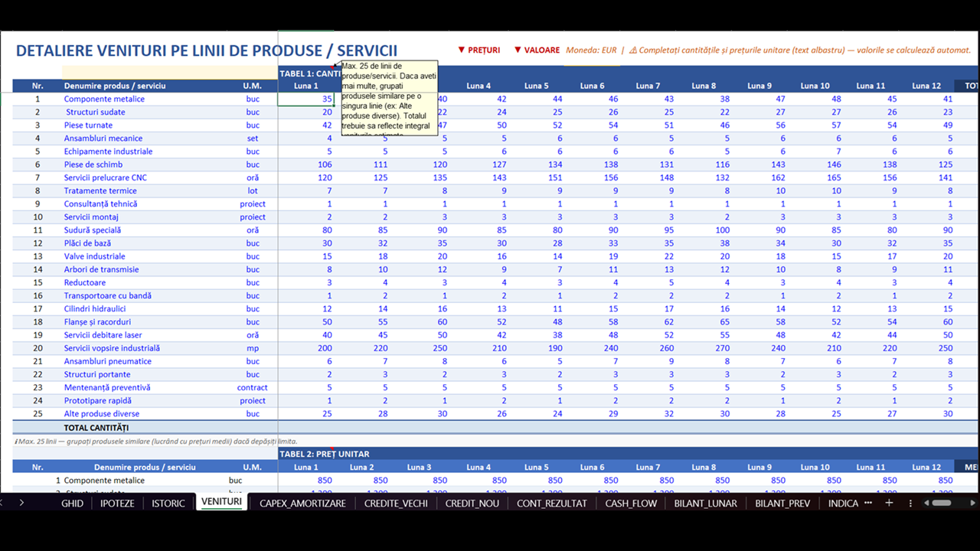Select product name 'Structuri sudate'
The image size is (980, 551).
pyautogui.click(x=96, y=112)
